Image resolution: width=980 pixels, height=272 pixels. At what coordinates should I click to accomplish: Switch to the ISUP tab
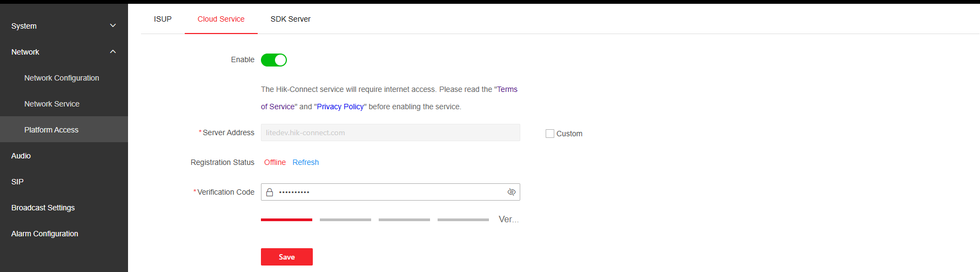(x=163, y=19)
